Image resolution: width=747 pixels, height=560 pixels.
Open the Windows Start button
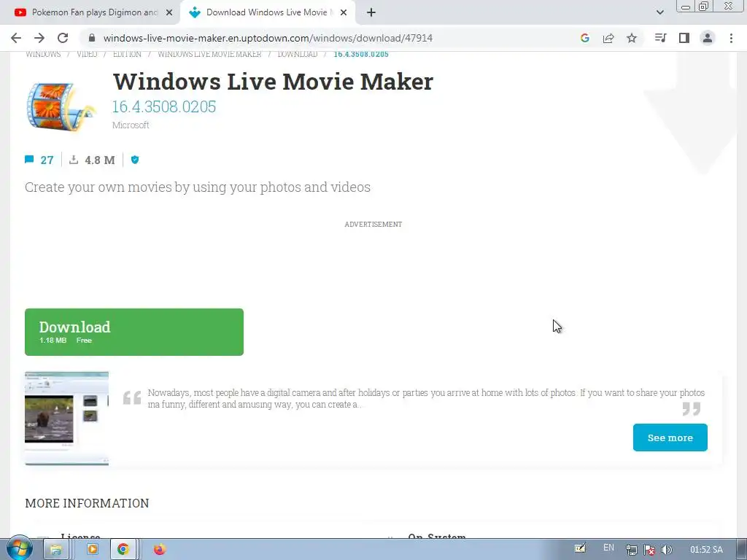[19, 549]
